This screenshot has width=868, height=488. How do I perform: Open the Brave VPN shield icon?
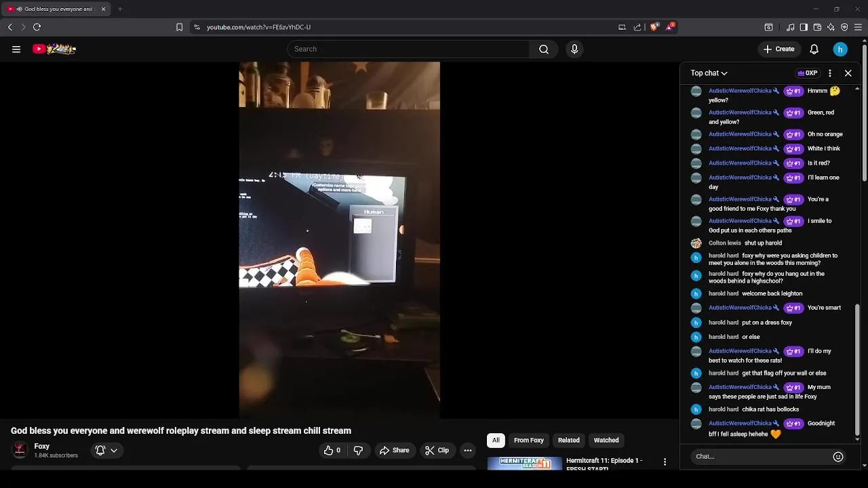844,27
